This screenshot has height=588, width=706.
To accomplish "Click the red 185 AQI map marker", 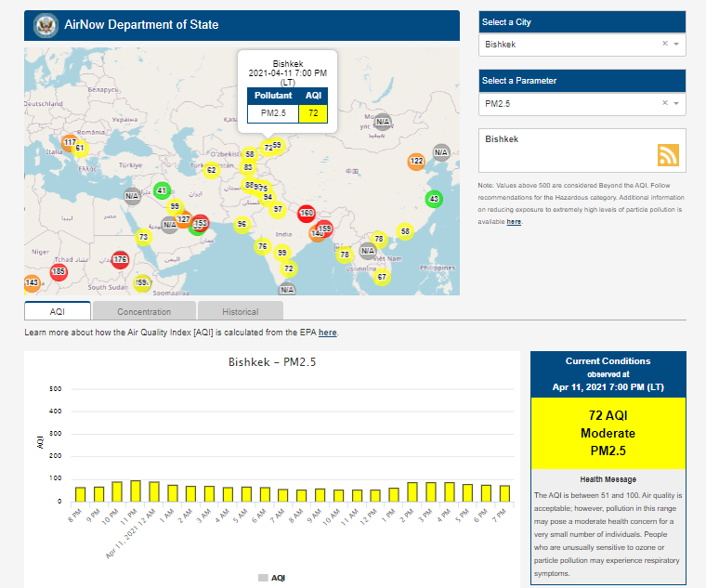I will click(59, 272).
